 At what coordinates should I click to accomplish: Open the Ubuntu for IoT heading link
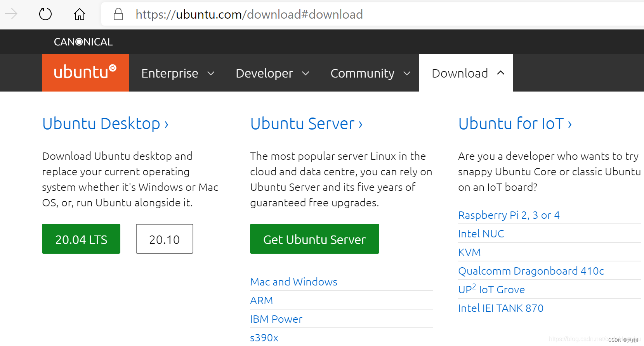(x=515, y=124)
